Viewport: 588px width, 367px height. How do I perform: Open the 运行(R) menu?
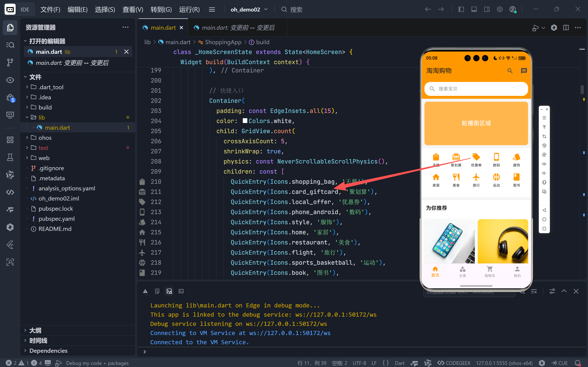click(x=189, y=9)
